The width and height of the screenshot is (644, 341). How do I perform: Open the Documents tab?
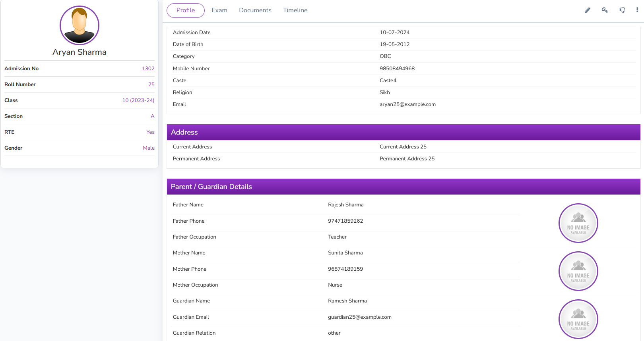point(255,10)
